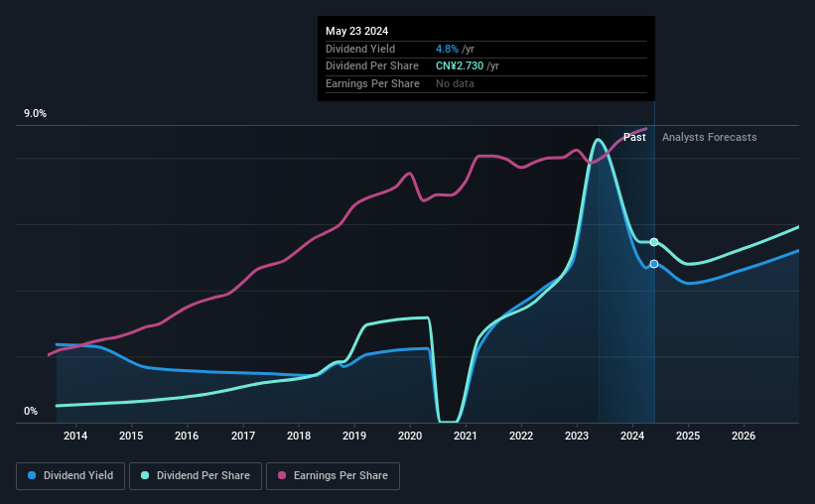Click the 2014 x-axis label
This screenshot has width=815, height=504.
75,436
